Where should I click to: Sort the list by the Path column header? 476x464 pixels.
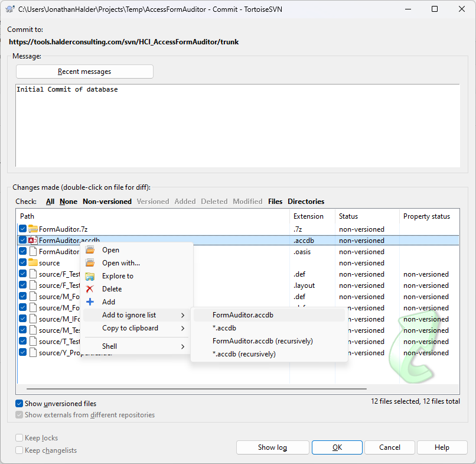point(154,216)
